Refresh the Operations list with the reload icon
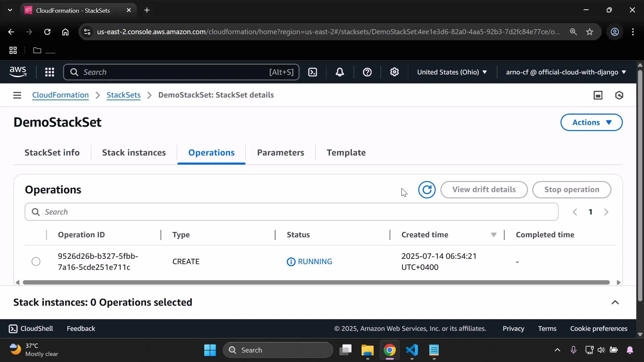 click(x=427, y=190)
